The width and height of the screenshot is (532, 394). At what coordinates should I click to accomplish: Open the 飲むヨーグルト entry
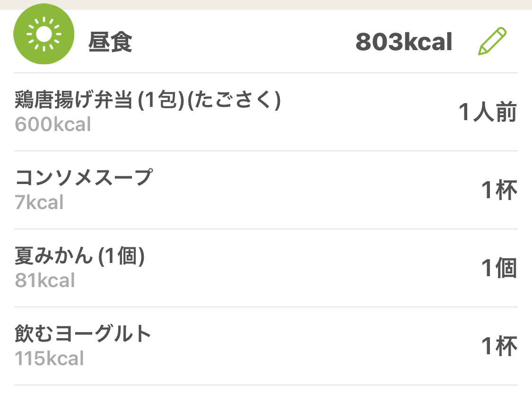click(83, 333)
